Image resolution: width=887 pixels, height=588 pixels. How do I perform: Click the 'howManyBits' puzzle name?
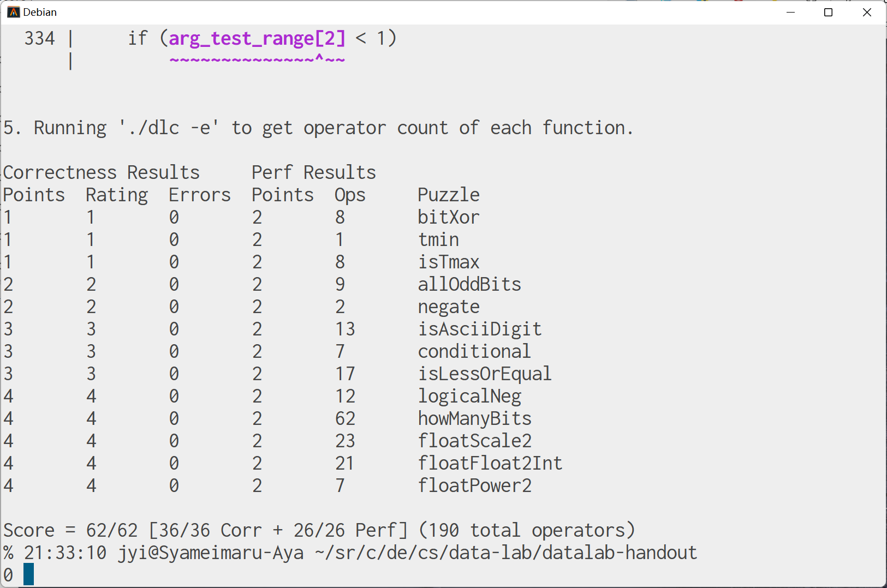[474, 418]
